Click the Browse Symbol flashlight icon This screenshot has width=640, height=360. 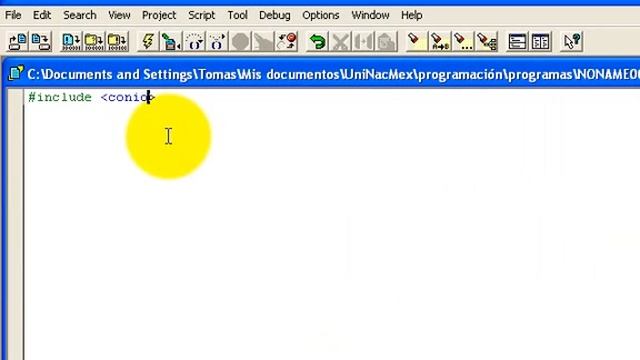[487, 41]
